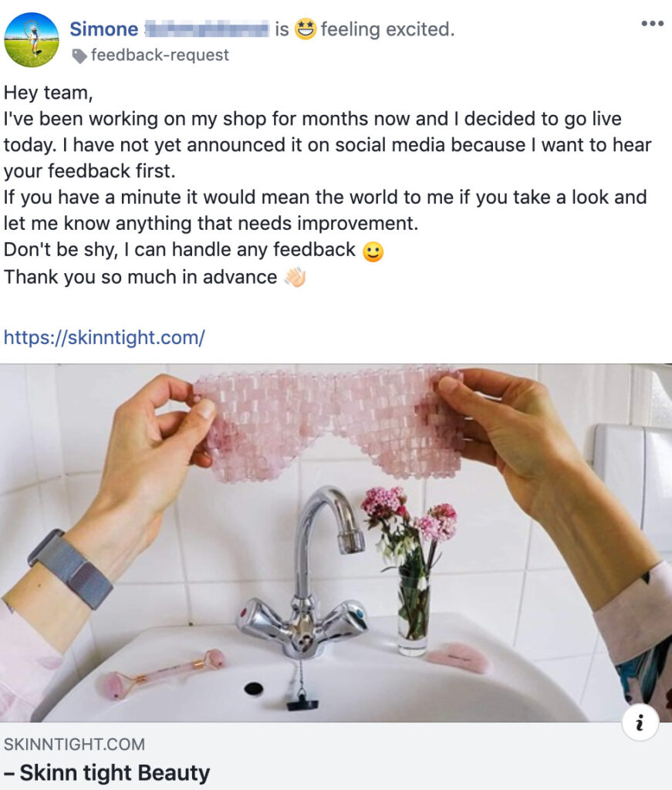Click the pink quartz eye mask in the photo
This screenshot has width=672, height=790.
click(x=330, y=422)
